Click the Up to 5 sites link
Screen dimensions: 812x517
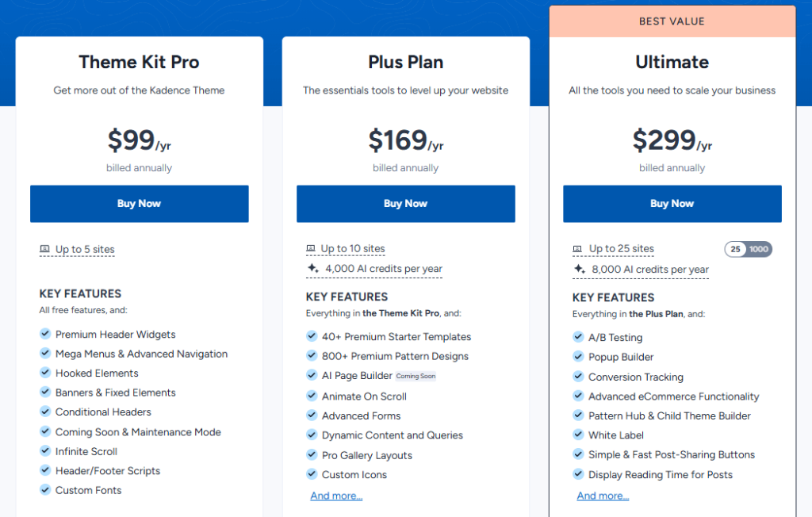tap(85, 249)
